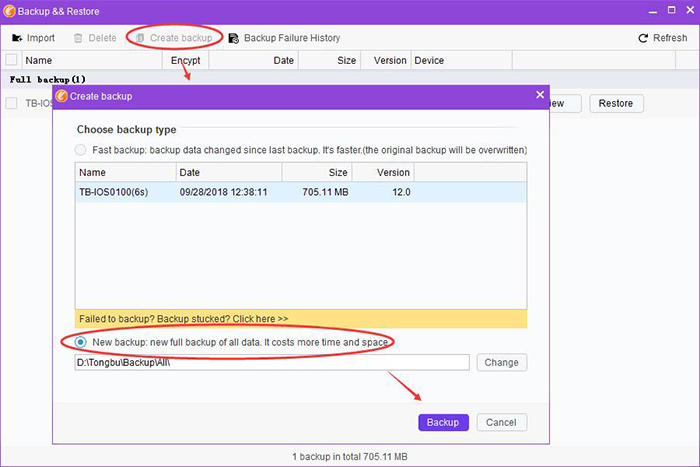Click the 12.0 version cell
This screenshot has width=700, height=467.
(401, 192)
